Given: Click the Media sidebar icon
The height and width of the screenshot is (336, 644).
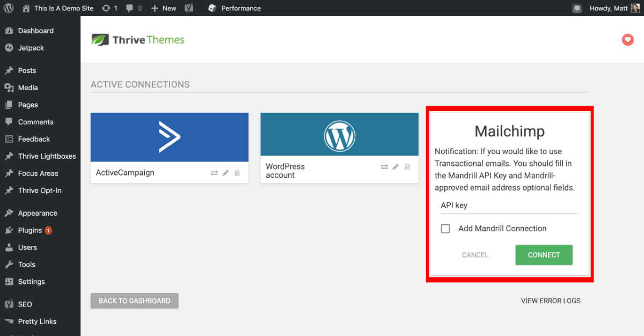Looking at the screenshot, I should click(x=9, y=87).
